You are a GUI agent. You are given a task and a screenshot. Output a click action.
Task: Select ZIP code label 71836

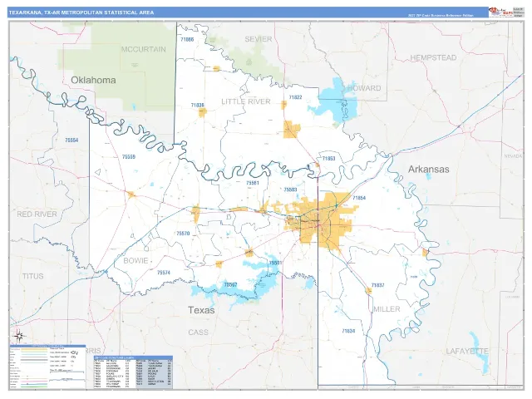(198, 106)
